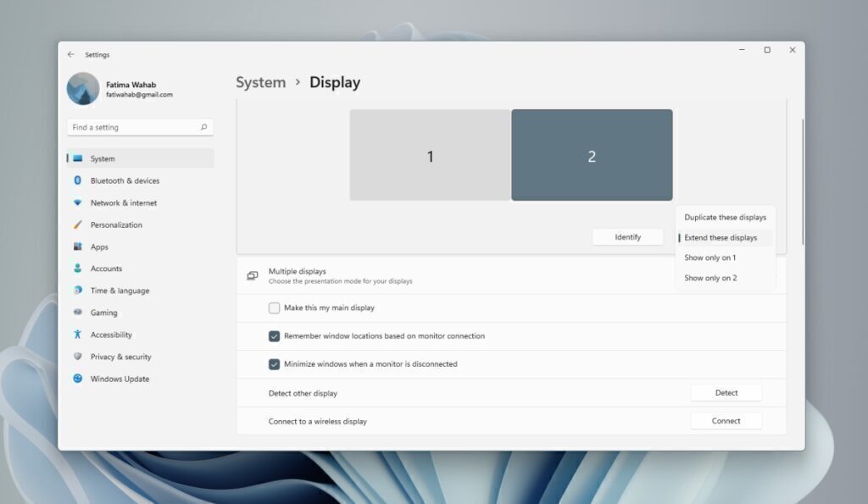This screenshot has width=868, height=504.
Task: Click Detect for other displays
Action: point(726,392)
